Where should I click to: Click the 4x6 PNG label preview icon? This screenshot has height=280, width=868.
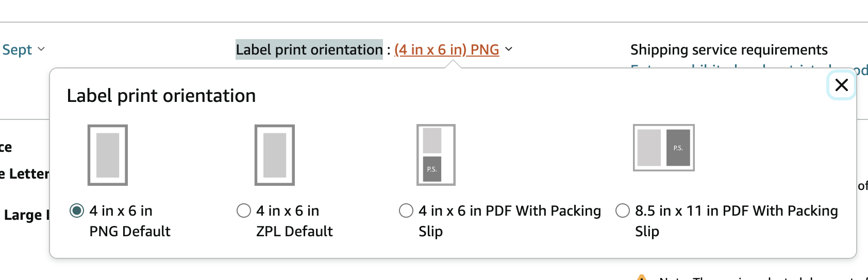point(108,155)
